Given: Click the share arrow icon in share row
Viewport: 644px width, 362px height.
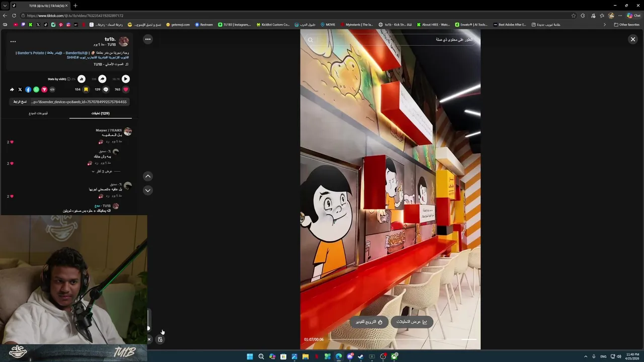Looking at the screenshot, I should click(12, 89).
